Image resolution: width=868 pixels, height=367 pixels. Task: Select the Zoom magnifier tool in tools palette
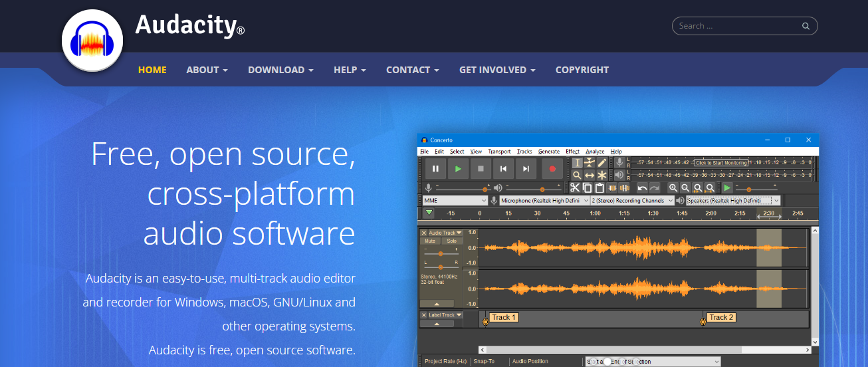[577, 175]
